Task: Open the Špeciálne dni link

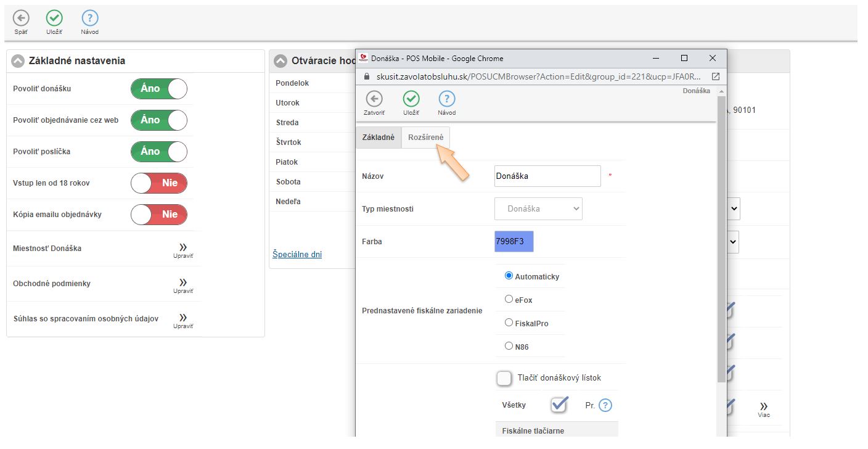Action: (x=297, y=254)
